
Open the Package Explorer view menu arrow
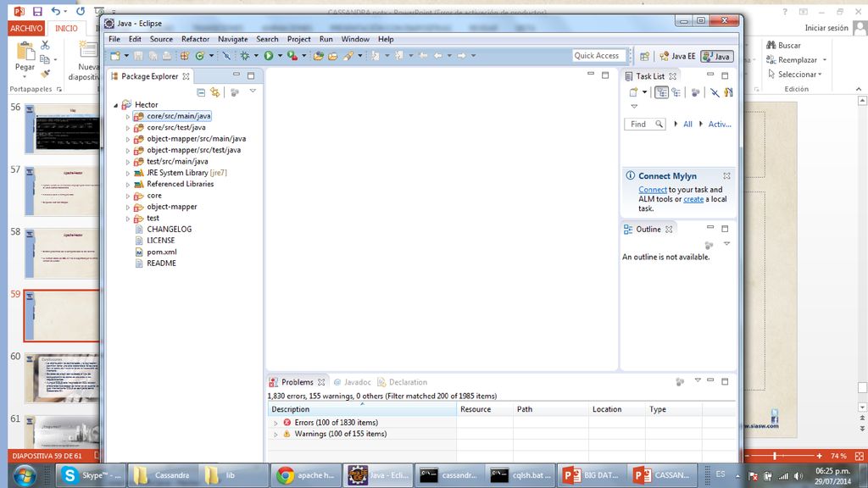pos(253,91)
